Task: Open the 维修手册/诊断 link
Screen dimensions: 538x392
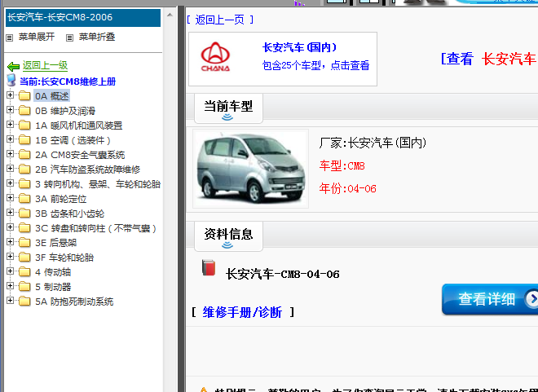Action: tap(242, 312)
